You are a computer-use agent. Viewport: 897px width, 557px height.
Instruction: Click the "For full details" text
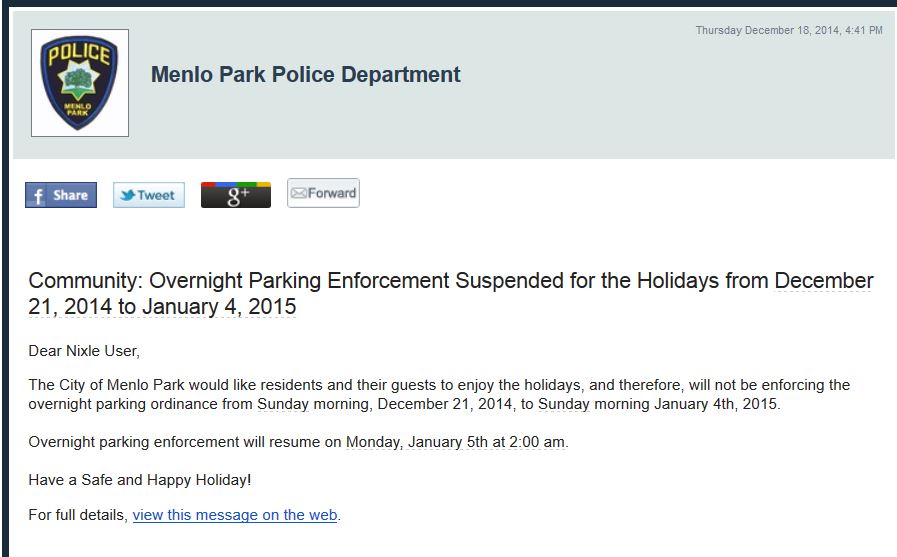(x=78, y=515)
